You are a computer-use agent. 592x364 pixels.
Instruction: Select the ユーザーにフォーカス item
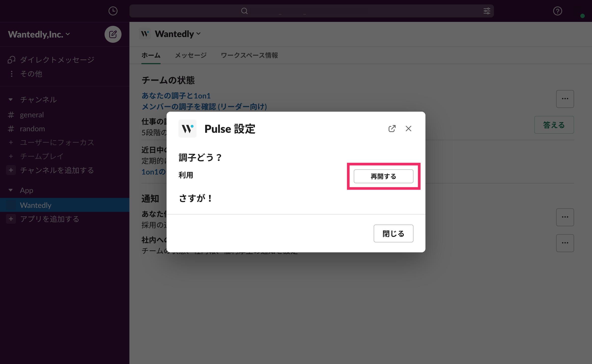57,142
